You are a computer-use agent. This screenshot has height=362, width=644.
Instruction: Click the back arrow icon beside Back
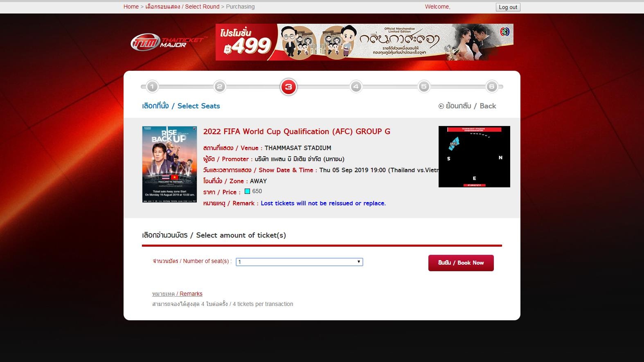[441, 106]
